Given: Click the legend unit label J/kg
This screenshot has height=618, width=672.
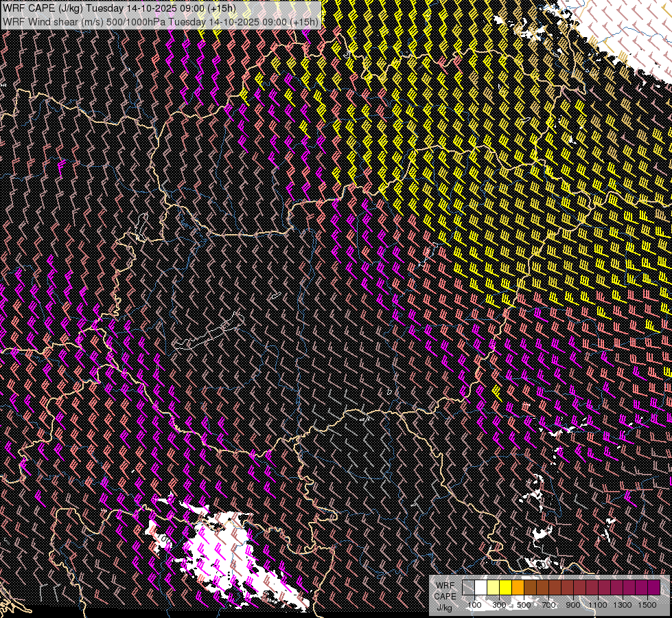Looking at the screenshot, I should tap(444, 608).
